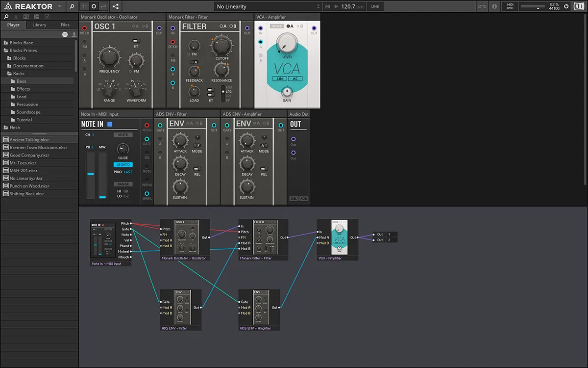Click the globe icon in the browser
This screenshot has height=368, width=588.
point(65,34)
